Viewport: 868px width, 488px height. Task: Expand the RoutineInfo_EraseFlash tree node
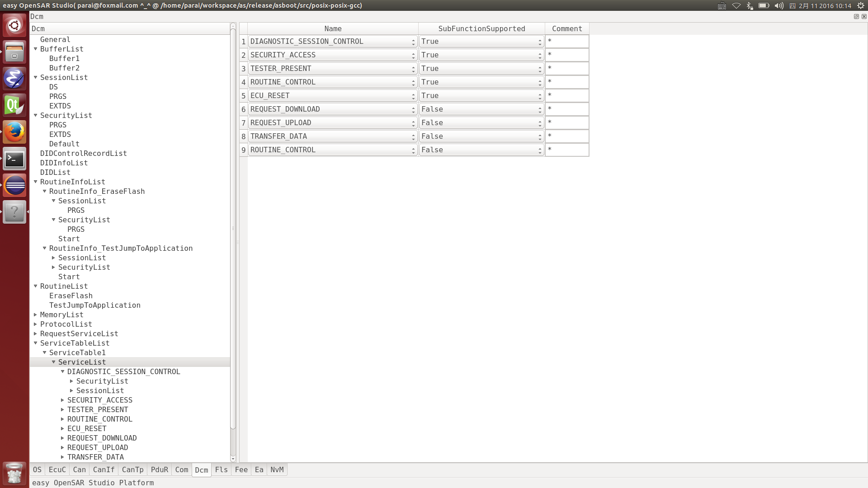tap(45, 191)
